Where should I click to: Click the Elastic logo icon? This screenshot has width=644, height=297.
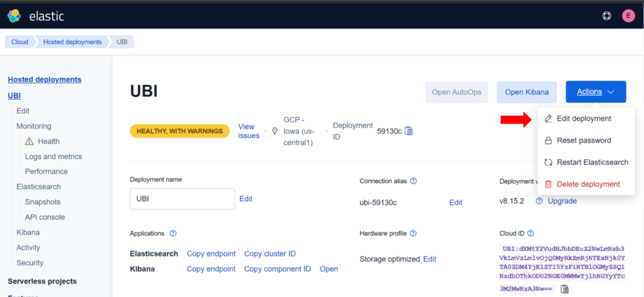point(14,16)
